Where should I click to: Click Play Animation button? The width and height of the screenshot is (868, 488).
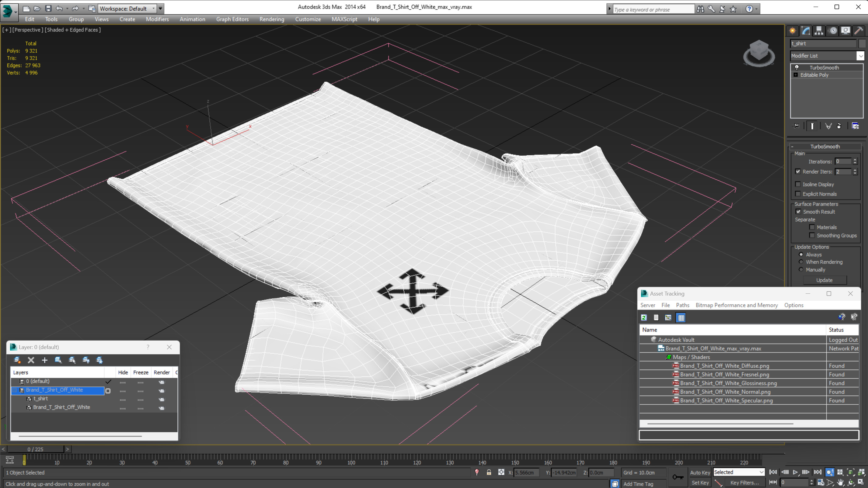point(795,472)
